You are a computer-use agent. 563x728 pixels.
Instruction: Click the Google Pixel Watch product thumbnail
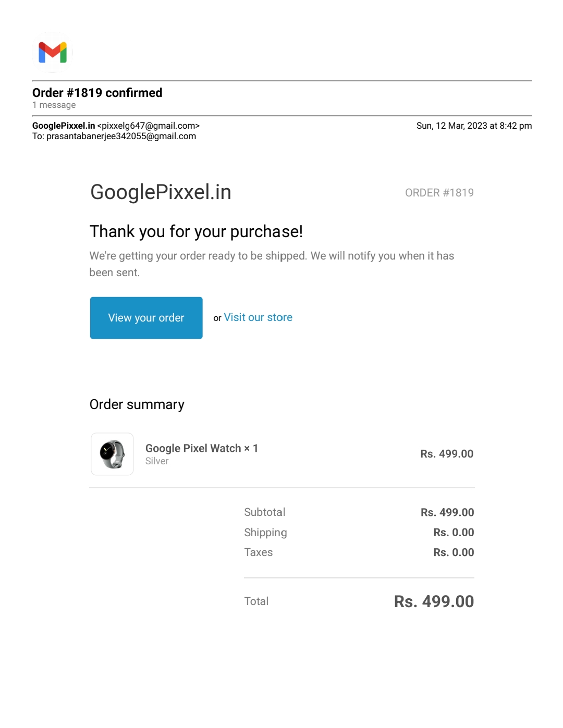click(x=112, y=454)
